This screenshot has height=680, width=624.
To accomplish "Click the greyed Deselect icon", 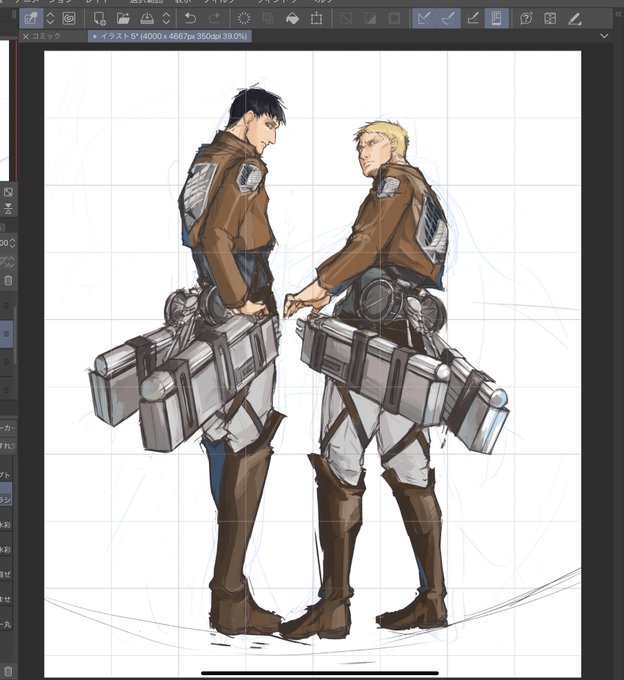I will pyautogui.click(x=346, y=18).
